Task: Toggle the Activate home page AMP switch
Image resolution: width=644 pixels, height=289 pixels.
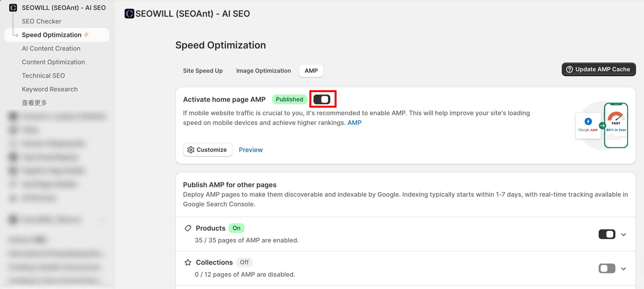Action: [x=322, y=99]
